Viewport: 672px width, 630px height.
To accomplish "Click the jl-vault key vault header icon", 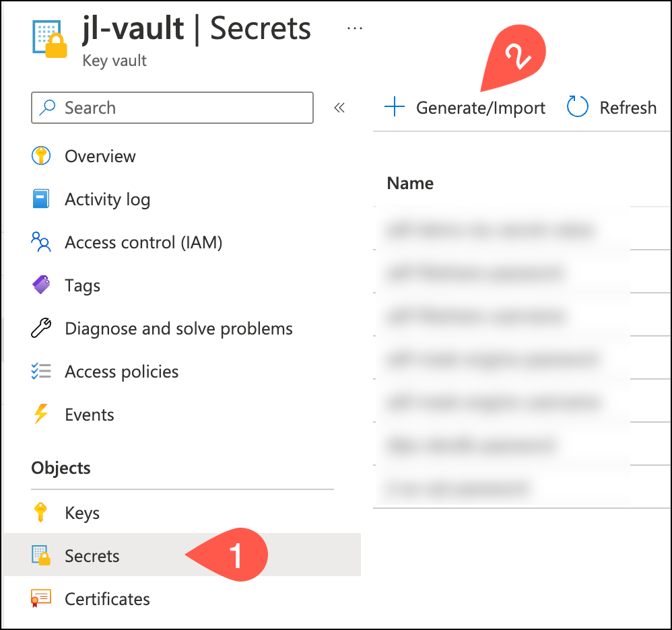I will tap(50, 38).
